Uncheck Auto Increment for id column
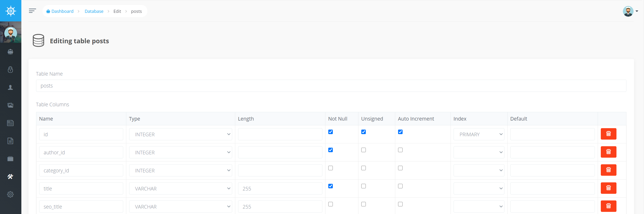 click(x=400, y=132)
